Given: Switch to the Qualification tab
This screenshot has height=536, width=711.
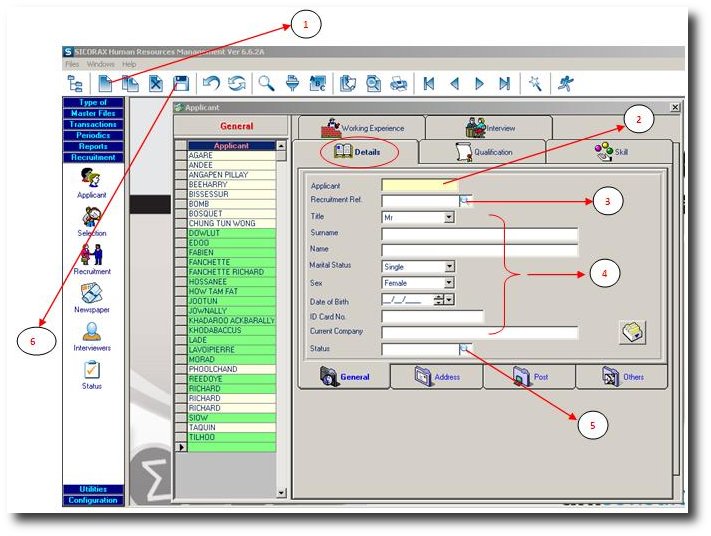Looking at the screenshot, I should (483, 152).
